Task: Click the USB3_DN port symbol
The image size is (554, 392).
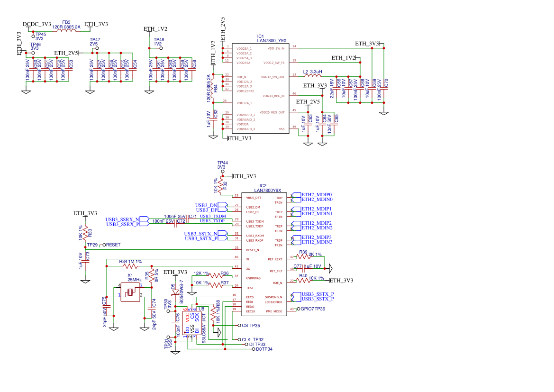Action: 223,205
